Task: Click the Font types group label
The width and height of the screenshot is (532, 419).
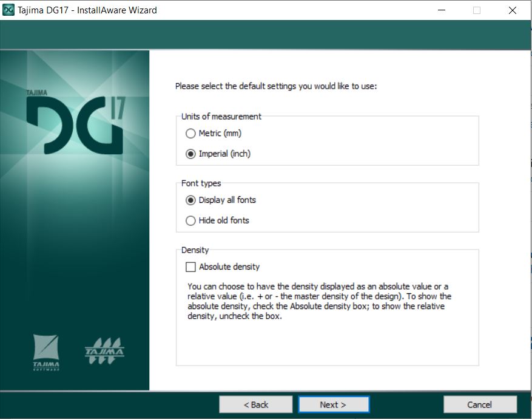Action: 201,183
